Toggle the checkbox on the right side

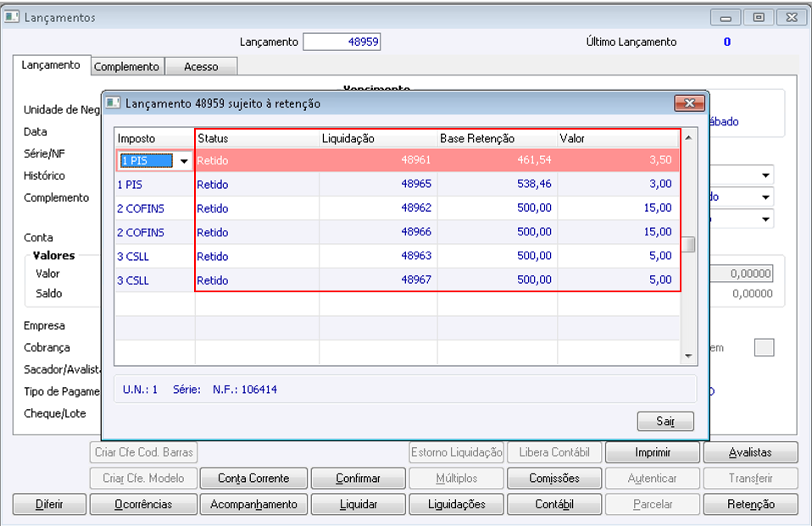(x=764, y=347)
